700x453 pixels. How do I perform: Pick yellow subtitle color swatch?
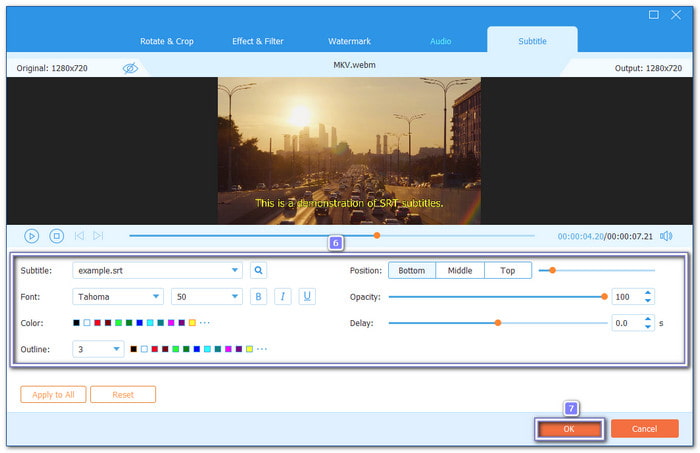[192, 323]
